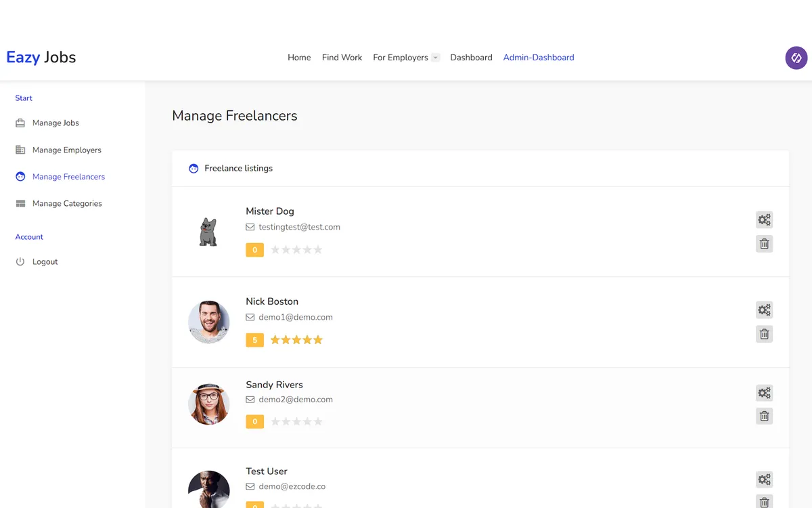Click Mister Dog's empty star rating

(296, 250)
